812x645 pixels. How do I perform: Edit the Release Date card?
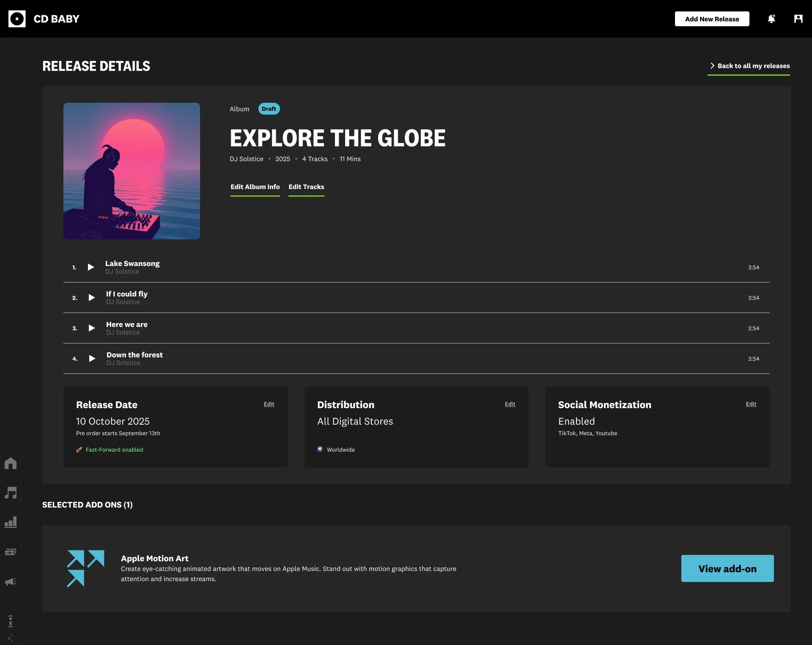(269, 404)
